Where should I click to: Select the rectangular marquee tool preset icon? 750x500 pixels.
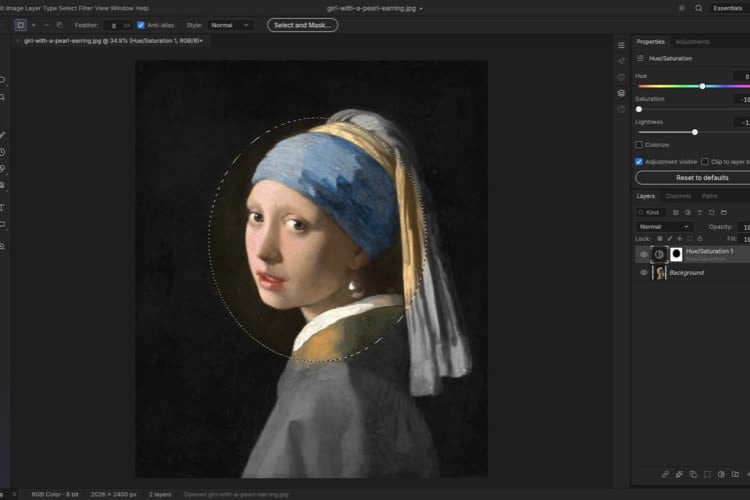coord(21,25)
